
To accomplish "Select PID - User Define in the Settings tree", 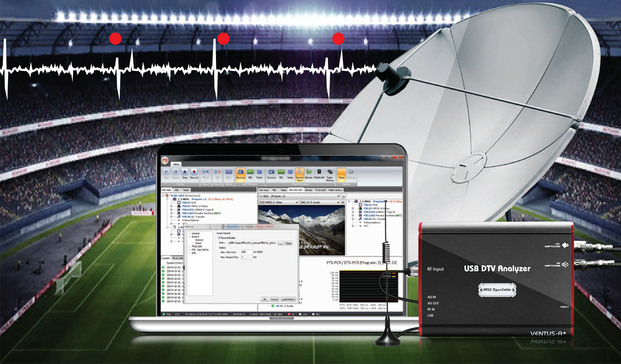I will (x=200, y=250).
